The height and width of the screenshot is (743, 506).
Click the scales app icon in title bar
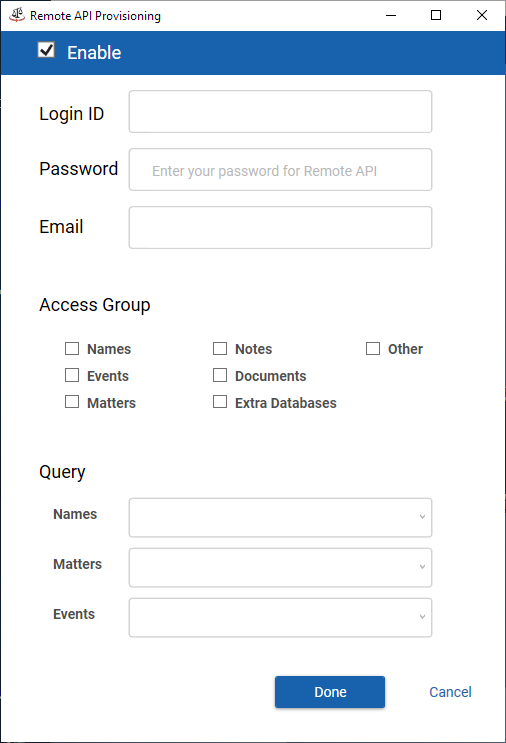pyautogui.click(x=17, y=15)
